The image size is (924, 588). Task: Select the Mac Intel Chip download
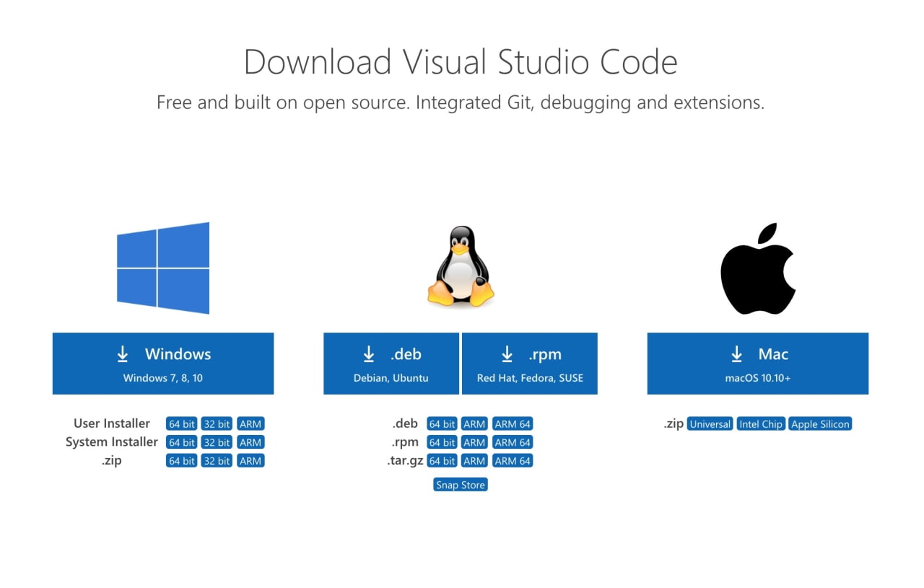761,424
